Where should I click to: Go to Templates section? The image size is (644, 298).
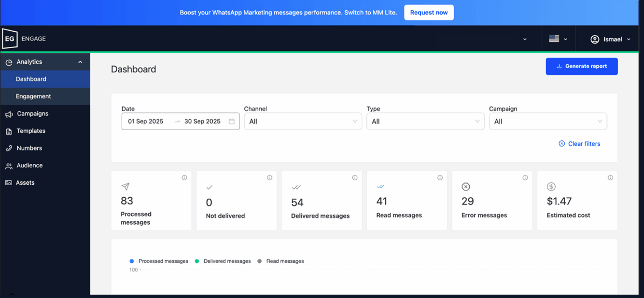45,131
